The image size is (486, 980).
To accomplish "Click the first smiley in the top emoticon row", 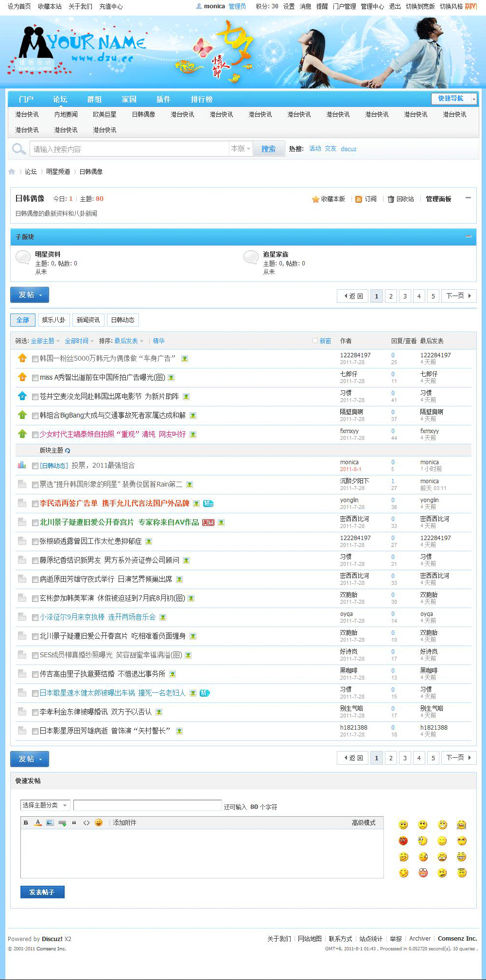I will pos(403,825).
